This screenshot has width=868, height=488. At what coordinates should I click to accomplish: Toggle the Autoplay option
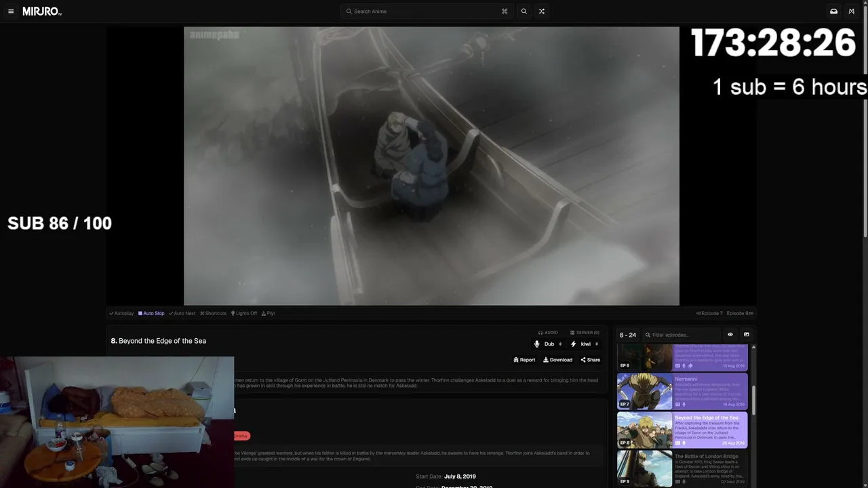tap(121, 313)
